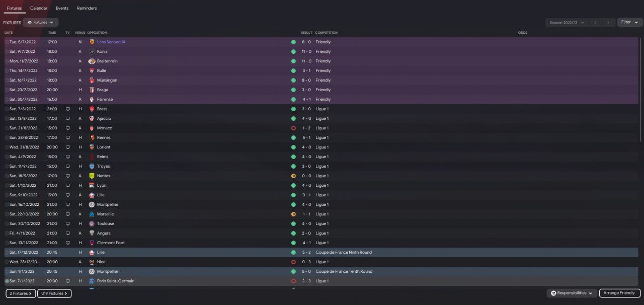This screenshot has width=644, height=305.
Task: Click the Lyon club crest icon
Action: tap(92, 185)
